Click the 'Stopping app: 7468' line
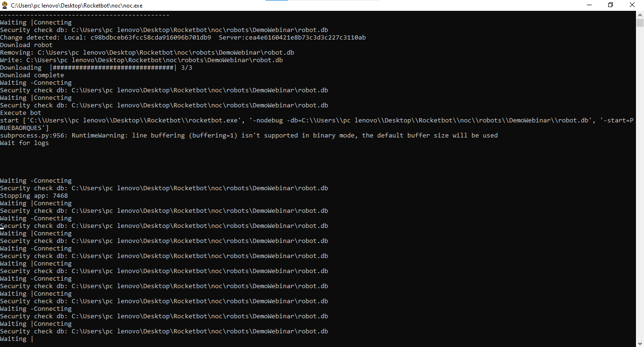 34,196
